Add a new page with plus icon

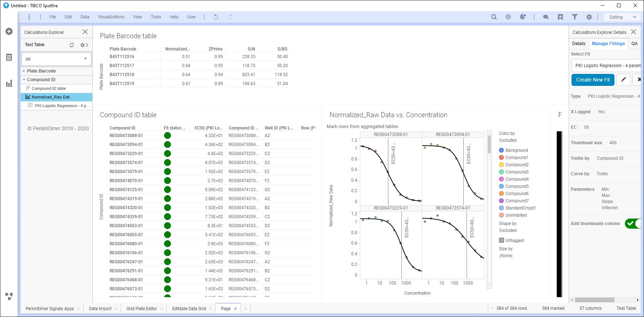click(246, 309)
